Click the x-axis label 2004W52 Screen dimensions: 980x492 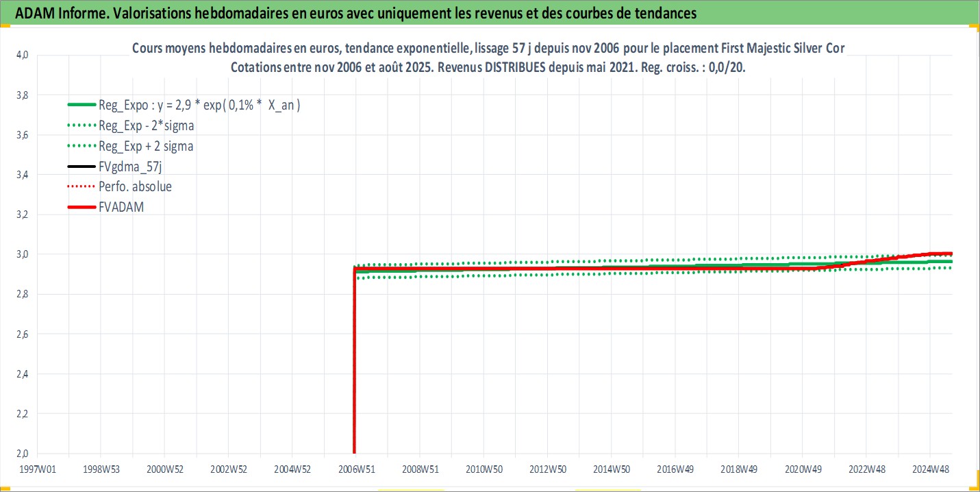click(x=292, y=469)
